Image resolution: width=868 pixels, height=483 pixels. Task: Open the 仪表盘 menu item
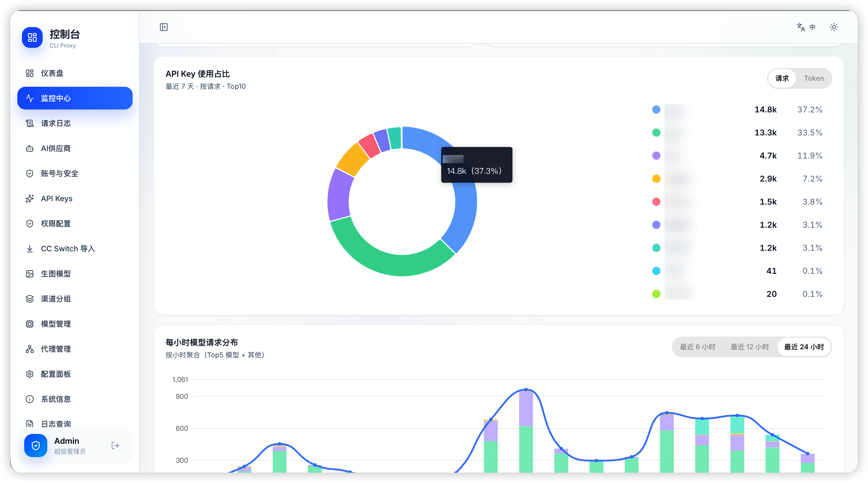pos(75,73)
